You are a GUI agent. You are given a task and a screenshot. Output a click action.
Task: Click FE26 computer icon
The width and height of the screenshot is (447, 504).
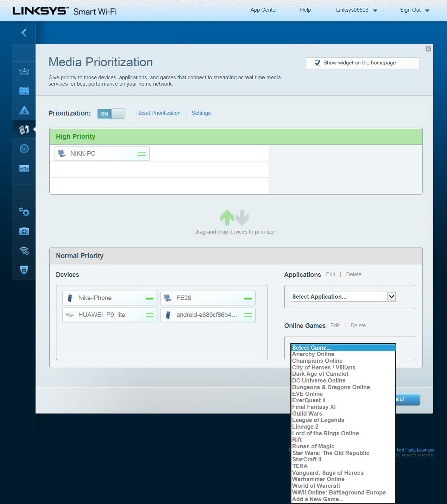click(168, 298)
